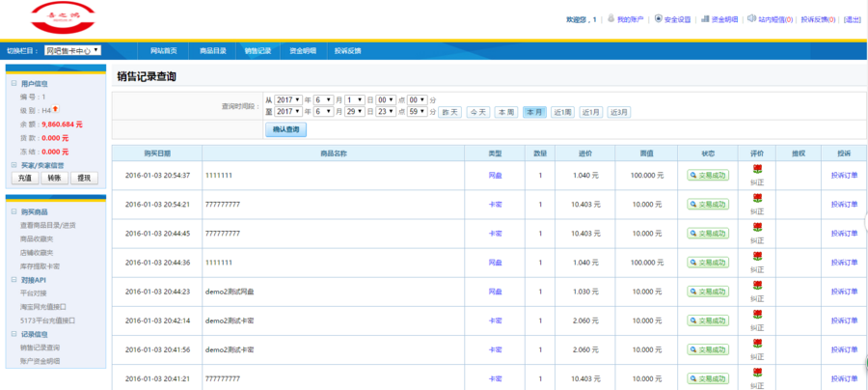Click the 我的账户 user icon
868x390 pixels.
[610, 18]
